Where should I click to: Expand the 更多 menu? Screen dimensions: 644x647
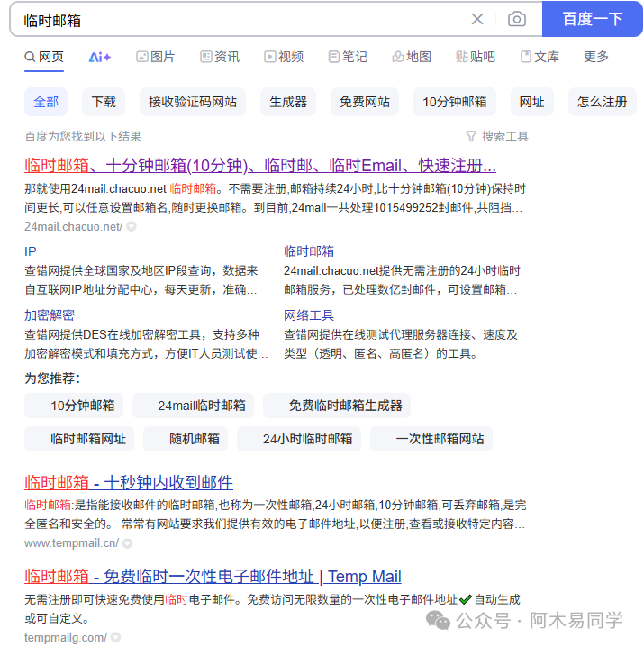(596, 57)
